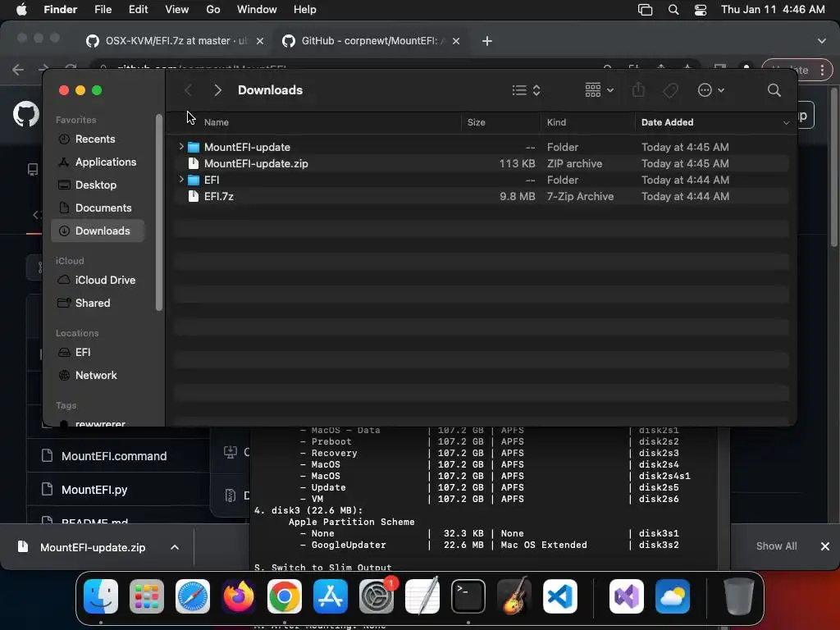Open the Go menu
840x630 pixels.
pos(213,10)
